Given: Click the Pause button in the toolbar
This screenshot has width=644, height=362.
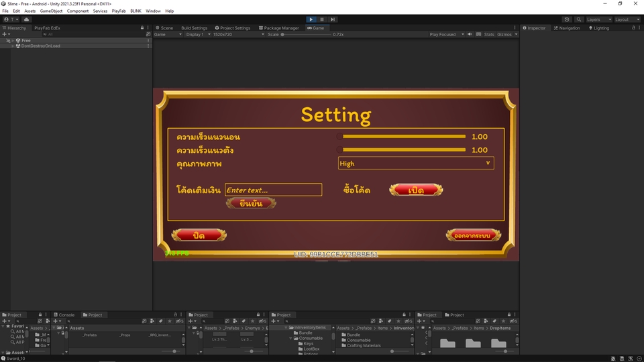Looking at the screenshot, I should click(x=322, y=19).
